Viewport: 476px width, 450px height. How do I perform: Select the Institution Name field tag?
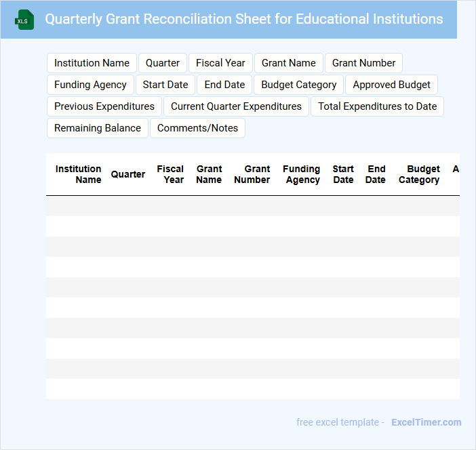92,63
